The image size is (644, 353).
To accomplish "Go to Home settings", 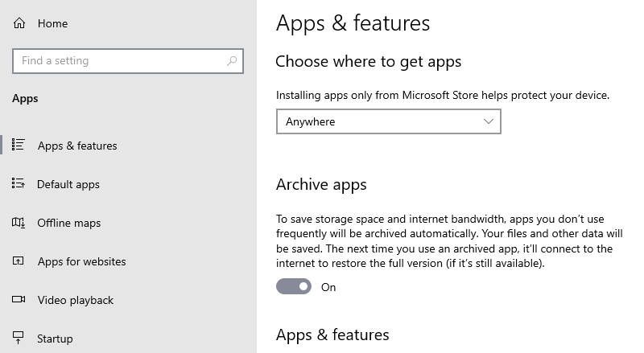I will coord(52,23).
